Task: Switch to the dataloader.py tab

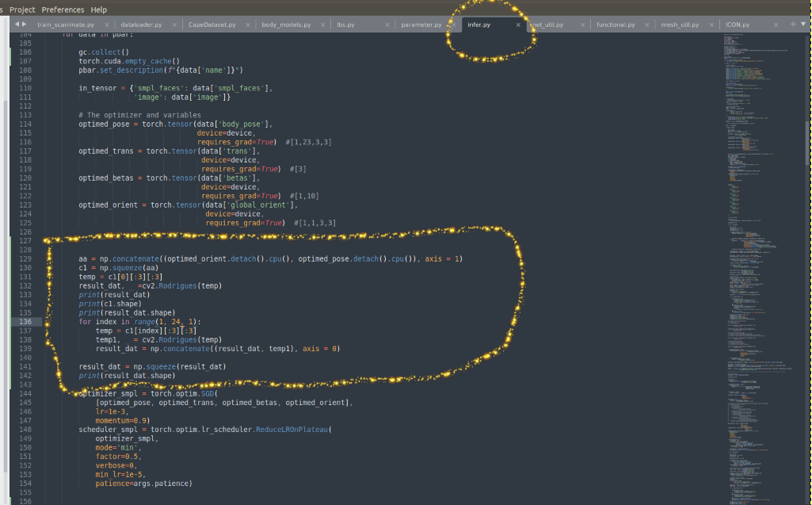Action: 141,25
